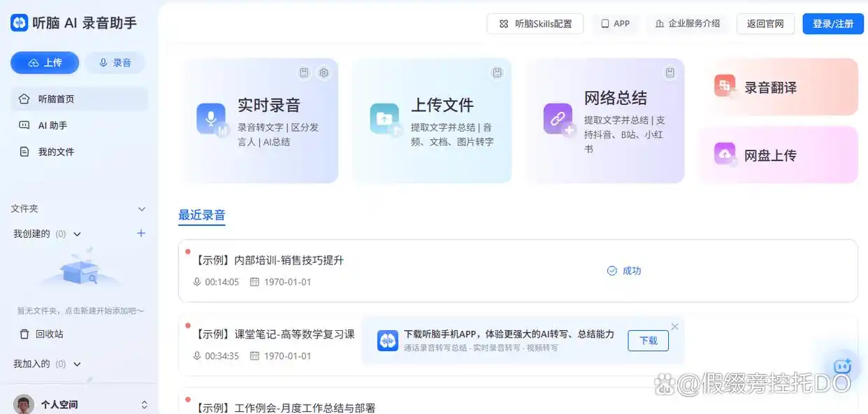
Task: Click the building icon beside 企业服务介绍
Action: point(660,24)
